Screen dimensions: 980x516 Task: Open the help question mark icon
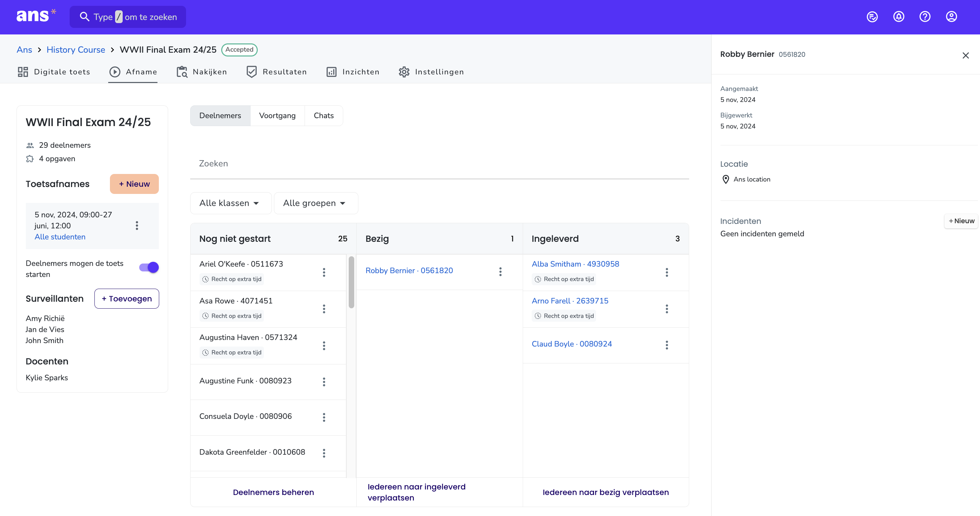pyautogui.click(x=925, y=17)
